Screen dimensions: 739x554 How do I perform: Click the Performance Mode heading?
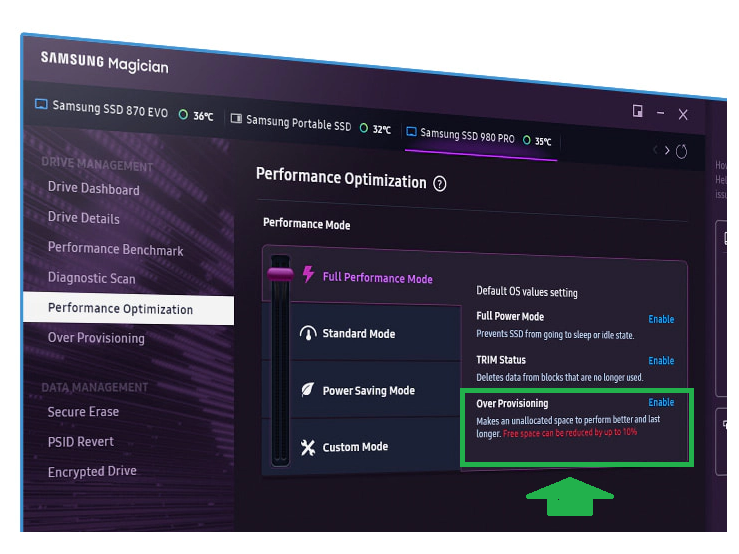[x=306, y=223]
